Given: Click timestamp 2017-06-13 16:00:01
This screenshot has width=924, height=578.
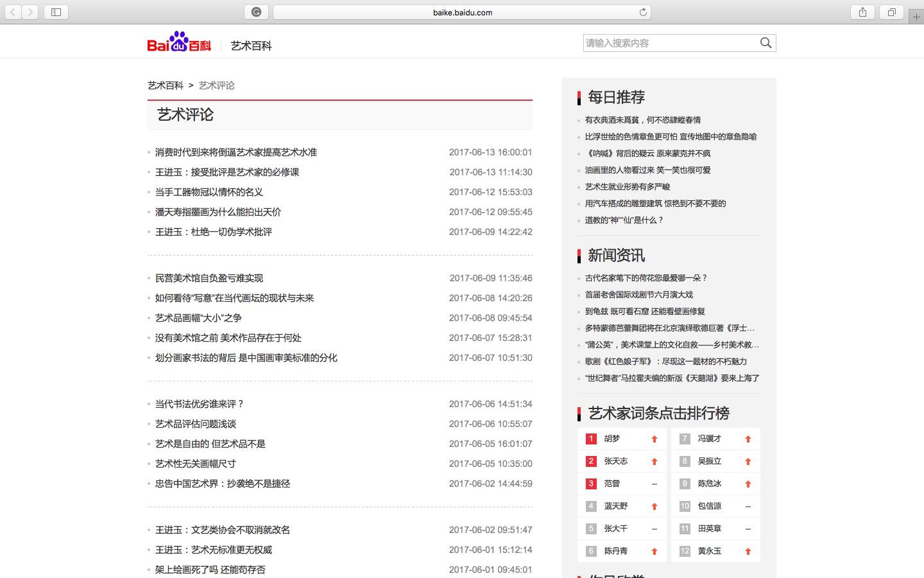Looking at the screenshot, I should coord(490,152).
